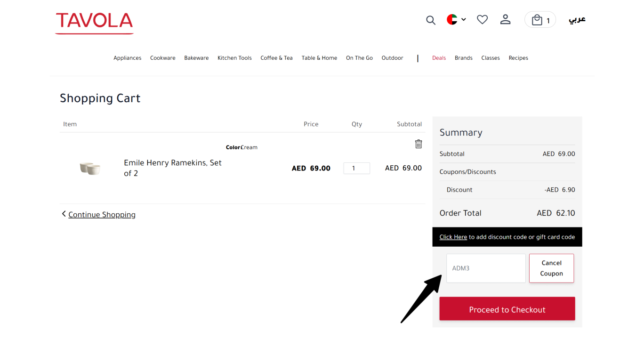
Task: Open Emile Henry Ramekins product link
Action: pyautogui.click(x=173, y=168)
